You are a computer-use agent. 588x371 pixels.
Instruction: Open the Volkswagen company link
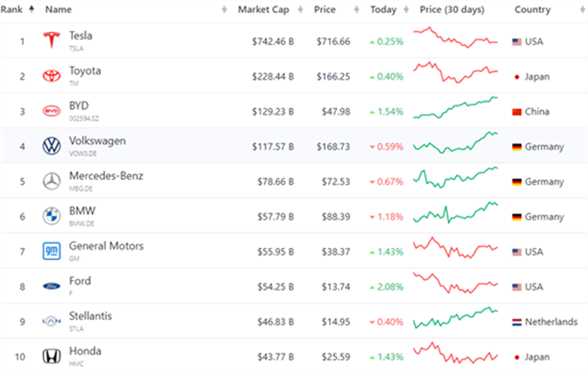97,141
